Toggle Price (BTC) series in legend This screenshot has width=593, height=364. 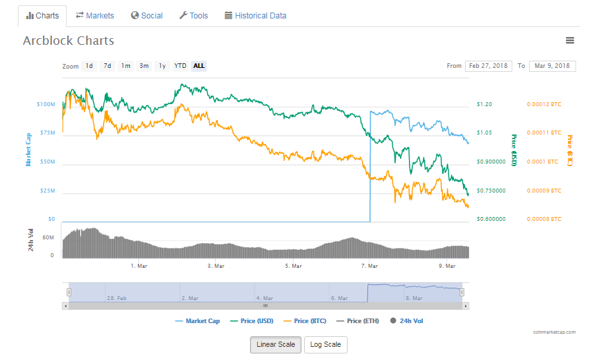click(x=305, y=321)
